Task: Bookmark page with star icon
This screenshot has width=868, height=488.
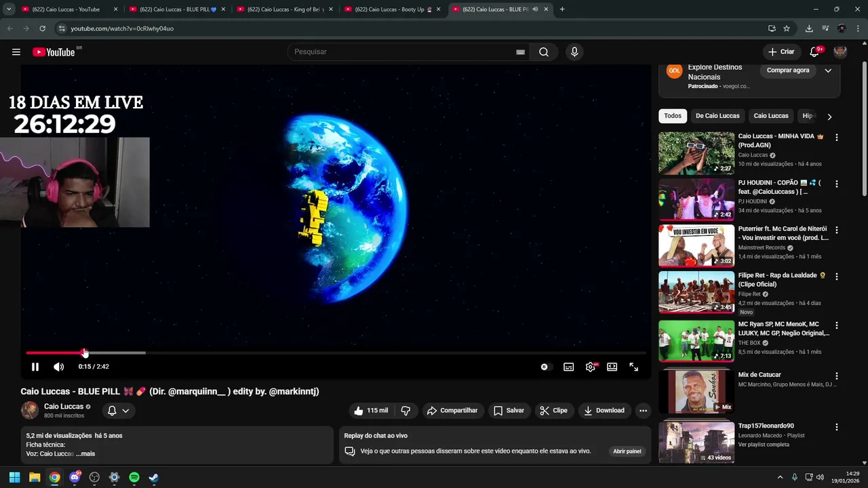Action: [787, 28]
